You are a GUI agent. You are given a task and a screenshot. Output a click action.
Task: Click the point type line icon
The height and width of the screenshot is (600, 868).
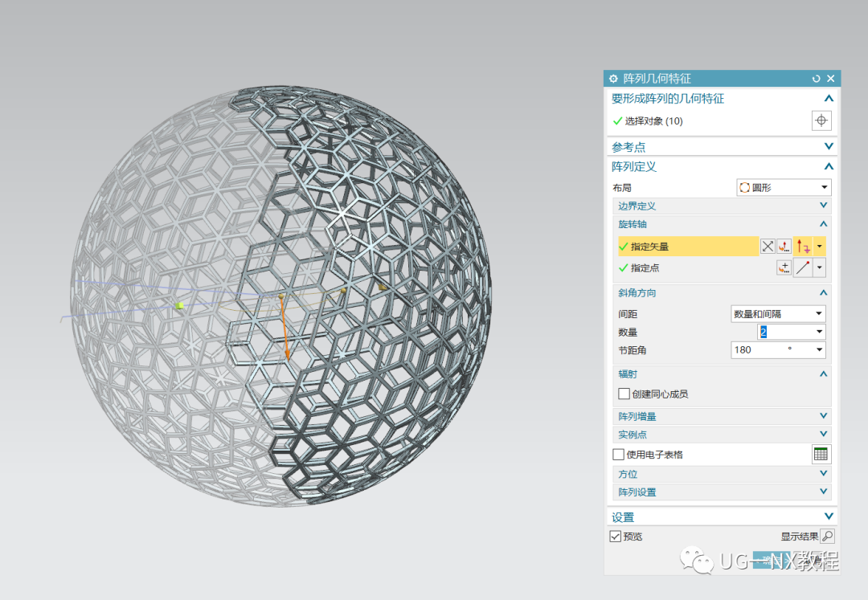(803, 268)
